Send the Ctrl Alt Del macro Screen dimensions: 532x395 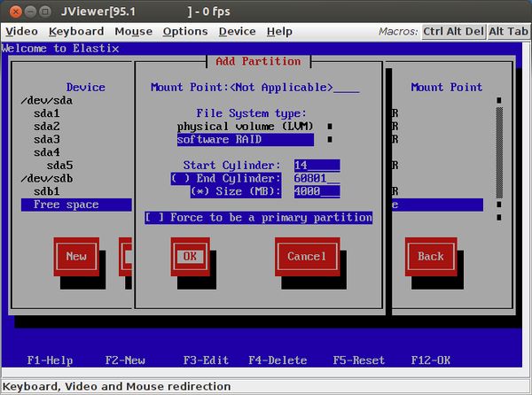point(453,32)
